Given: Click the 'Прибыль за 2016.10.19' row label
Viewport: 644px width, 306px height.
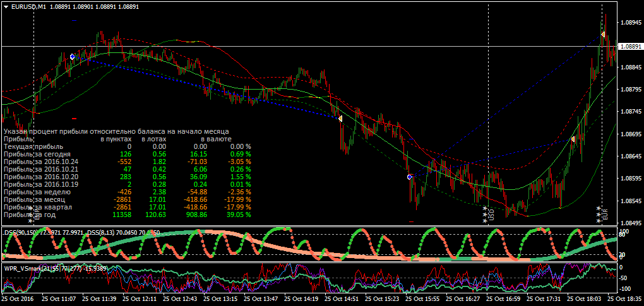Looking at the screenshot, I should pos(40,184).
